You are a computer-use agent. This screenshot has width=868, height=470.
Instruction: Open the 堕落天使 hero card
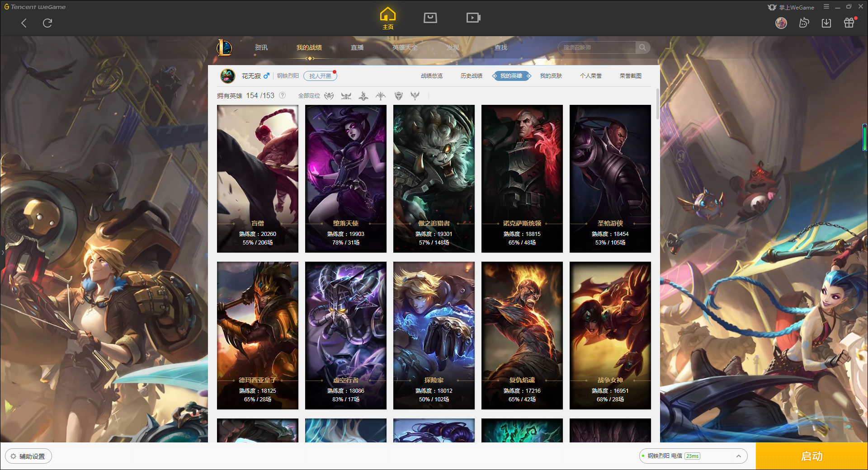click(x=346, y=179)
